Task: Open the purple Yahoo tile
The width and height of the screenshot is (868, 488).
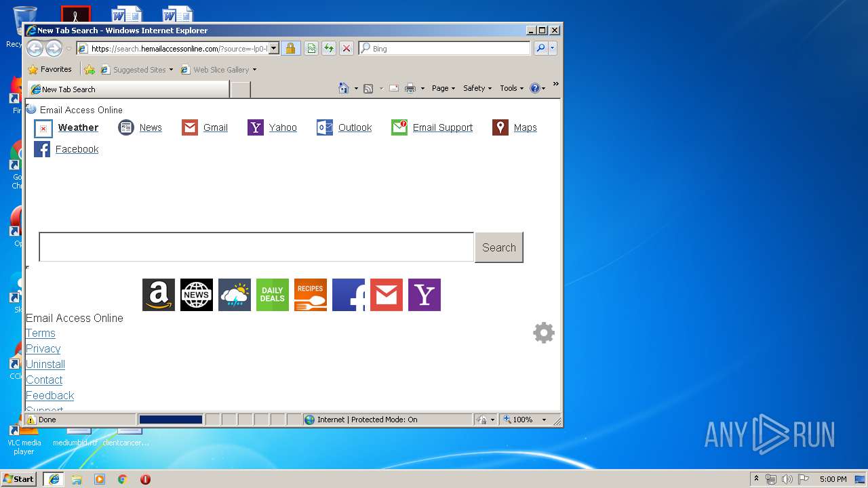Action: coord(425,295)
